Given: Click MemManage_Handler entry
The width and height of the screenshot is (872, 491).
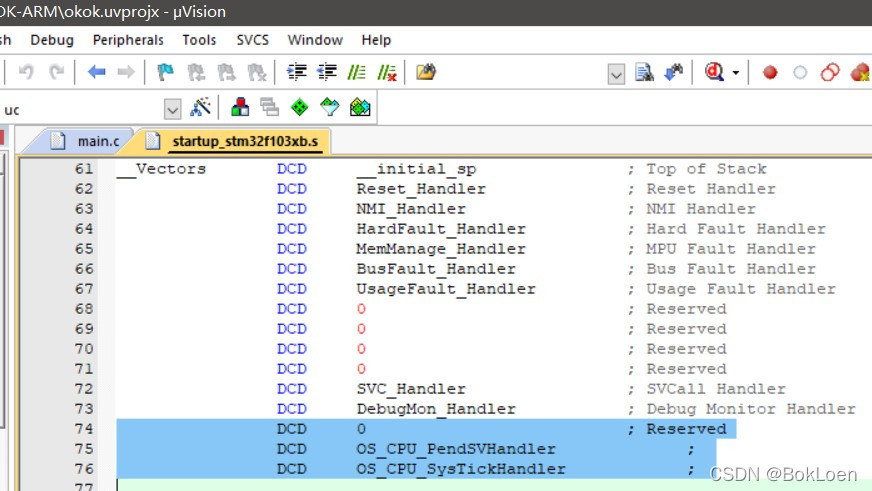Looking at the screenshot, I should pyautogui.click(x=441, y=249).
